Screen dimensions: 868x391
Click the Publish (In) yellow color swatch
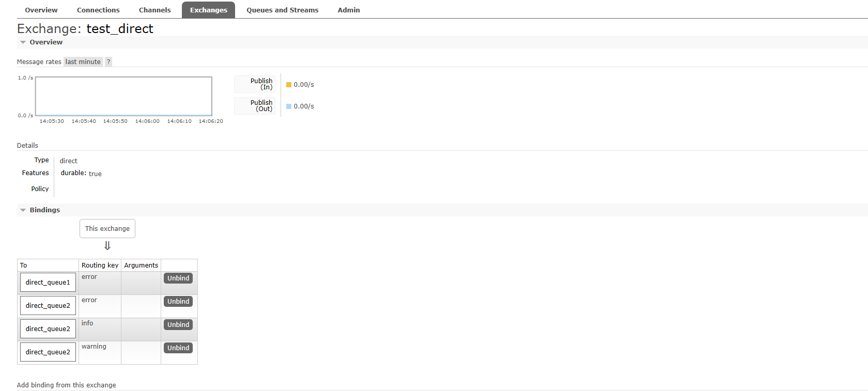(x=289, y=85)
